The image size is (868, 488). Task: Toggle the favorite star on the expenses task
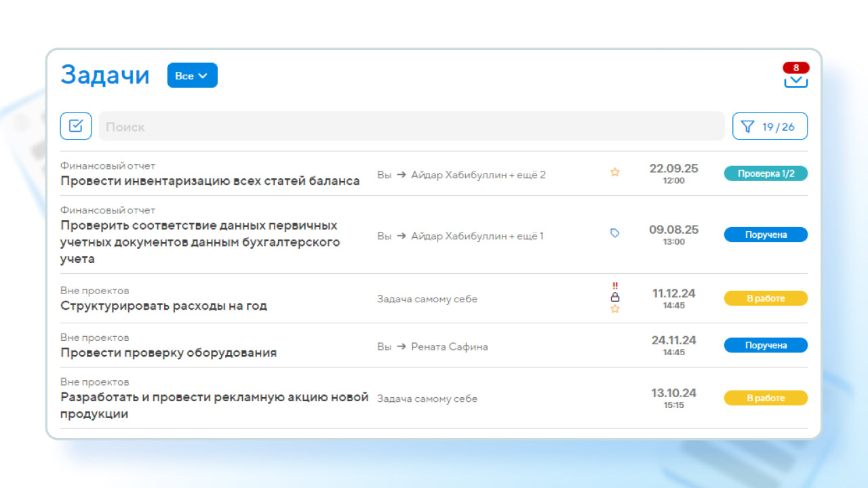[x=614, y=309]
